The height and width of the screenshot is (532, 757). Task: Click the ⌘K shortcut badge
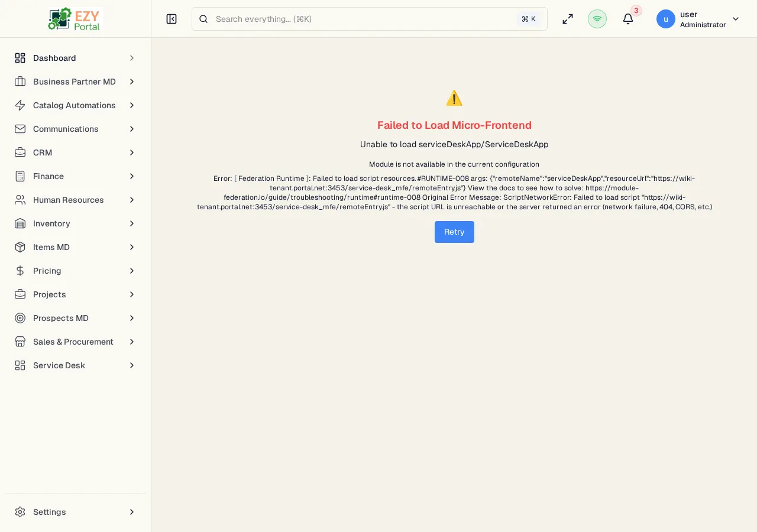529,19
